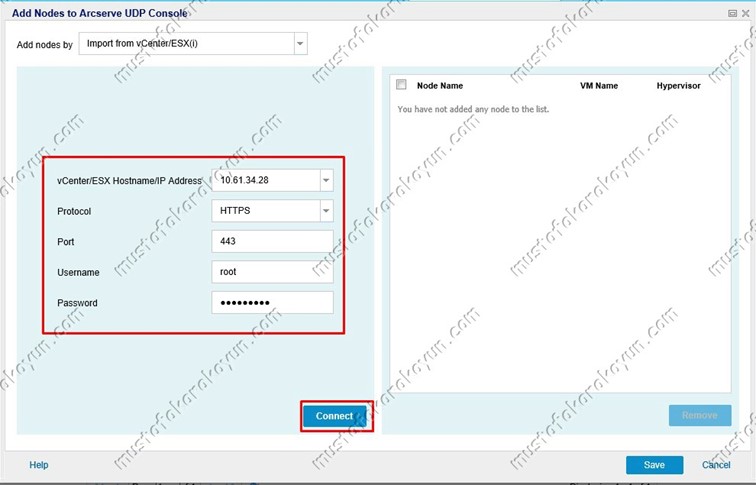Click the VM Name column header
Viewport: 756px width, 485px height.
pyautogui.click(x=599, y=86)
